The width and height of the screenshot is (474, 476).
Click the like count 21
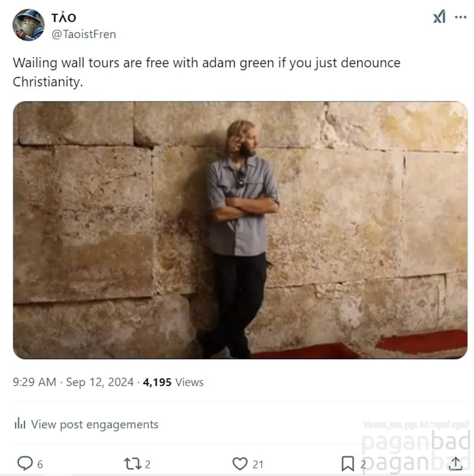click(258, 464)
